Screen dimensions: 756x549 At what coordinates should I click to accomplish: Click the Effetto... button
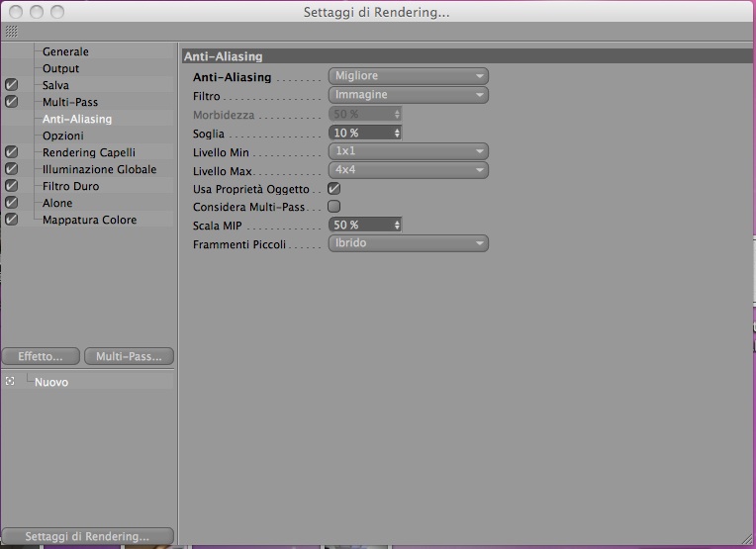click(41, 356)
